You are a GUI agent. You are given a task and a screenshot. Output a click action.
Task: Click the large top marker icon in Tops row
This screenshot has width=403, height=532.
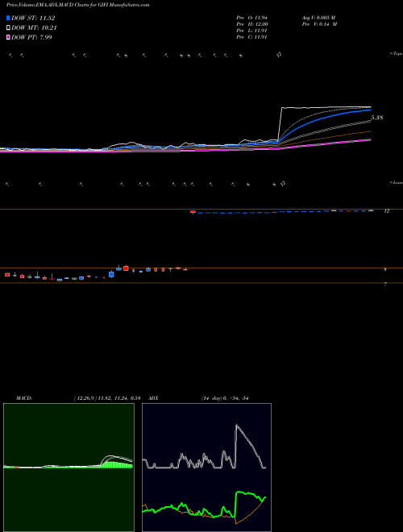279,54
